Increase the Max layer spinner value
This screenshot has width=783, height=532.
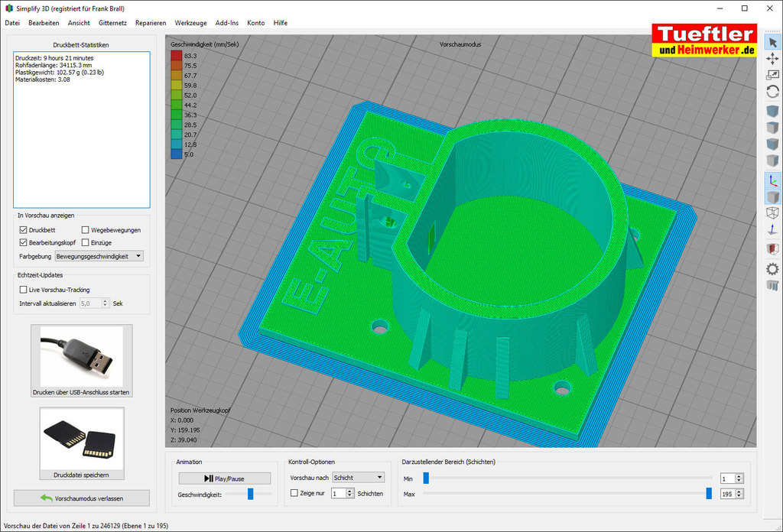click(739, 491)
